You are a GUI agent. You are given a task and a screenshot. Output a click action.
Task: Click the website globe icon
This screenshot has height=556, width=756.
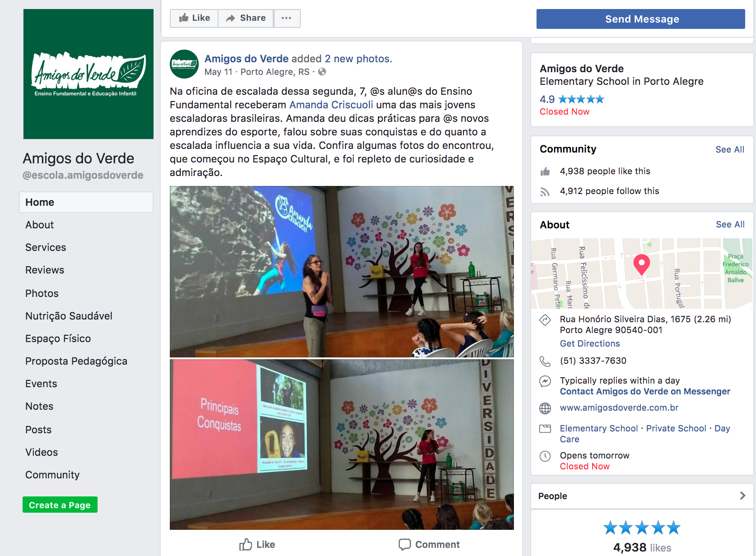545,408
